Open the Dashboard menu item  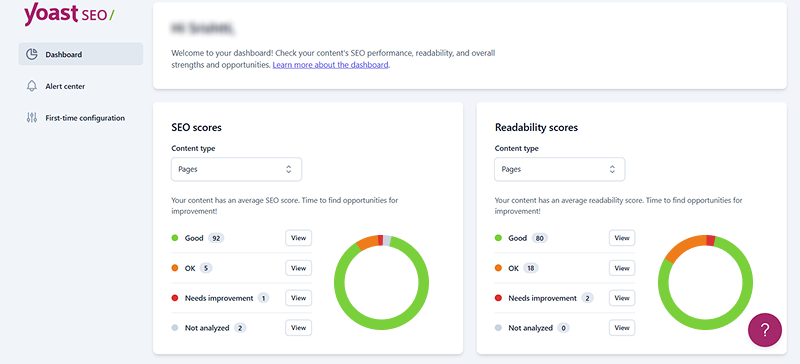(81, 54)
